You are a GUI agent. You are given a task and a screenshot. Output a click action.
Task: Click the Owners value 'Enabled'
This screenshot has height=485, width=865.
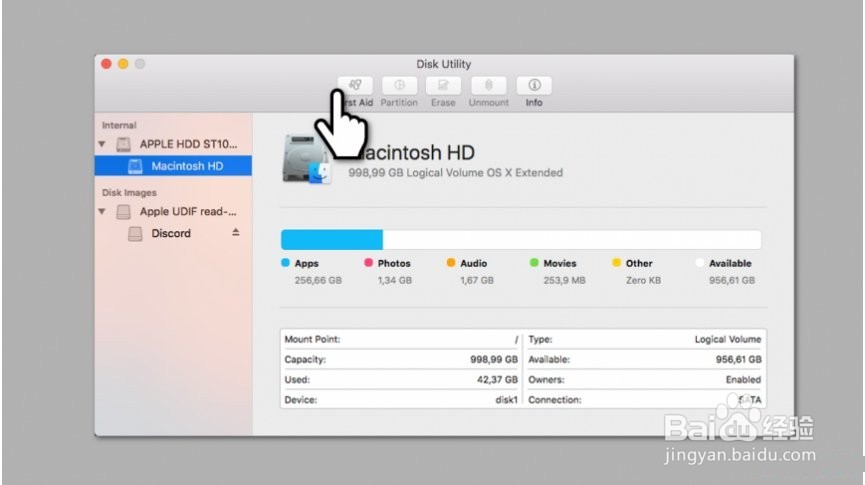[x=743, y=380]
